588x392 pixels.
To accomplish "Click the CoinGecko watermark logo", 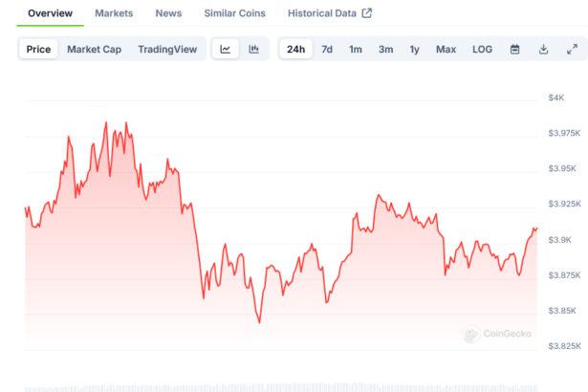I will coord(470,335).
